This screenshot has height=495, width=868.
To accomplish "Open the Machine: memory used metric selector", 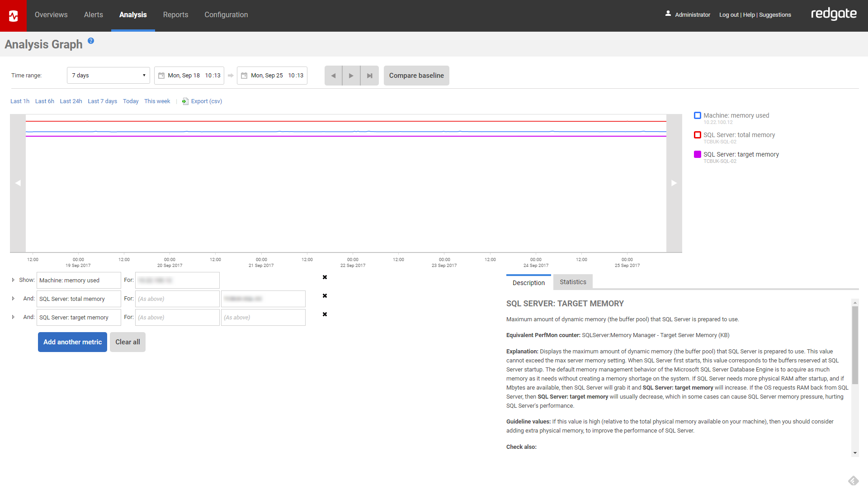I will (79, 281).
